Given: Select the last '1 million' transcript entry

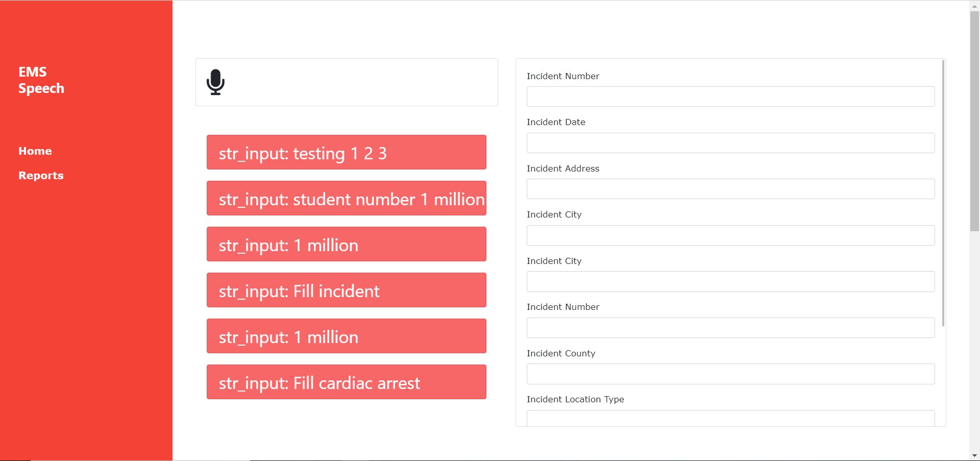Looking at the screenshot, I should point(347,336).
